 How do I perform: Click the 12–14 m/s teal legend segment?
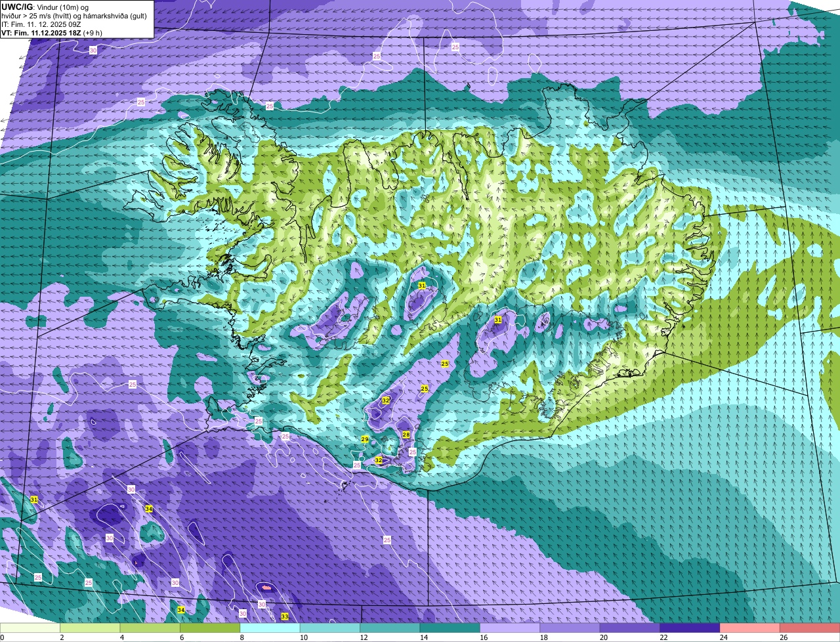(x=390, y=628)
